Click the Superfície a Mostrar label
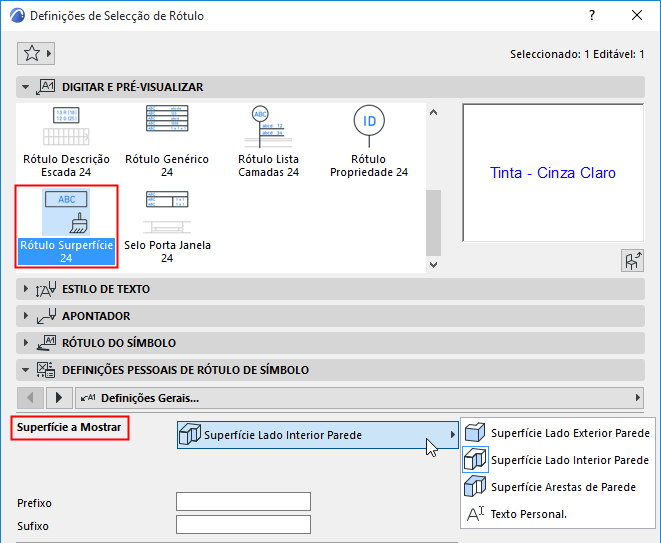 pyautogui.click(x=69, y=427)
